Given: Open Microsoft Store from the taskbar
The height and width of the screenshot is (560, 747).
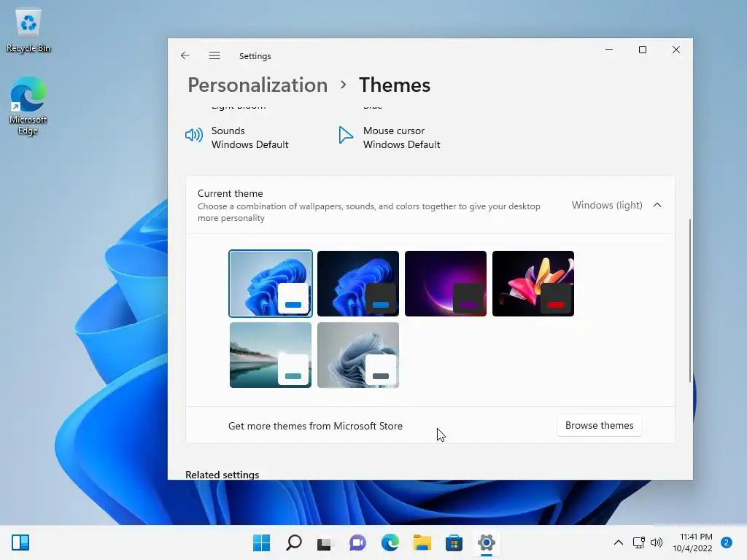Looking at the screenshot, I should (x=454, y=542).
